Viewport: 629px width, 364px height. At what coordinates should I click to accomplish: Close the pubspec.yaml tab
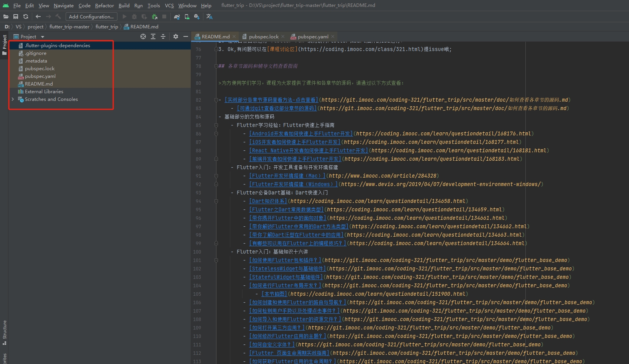pyautogui.click(x=333, y=36)
